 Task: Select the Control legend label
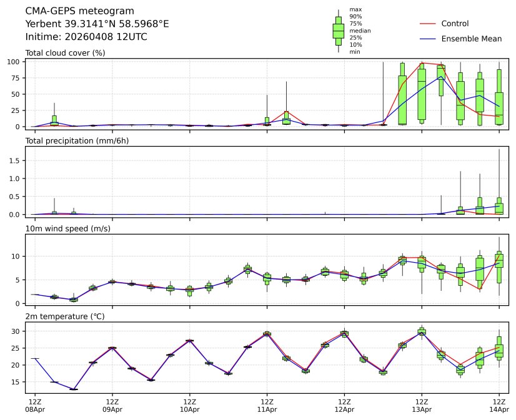click(x=455, y=24)
